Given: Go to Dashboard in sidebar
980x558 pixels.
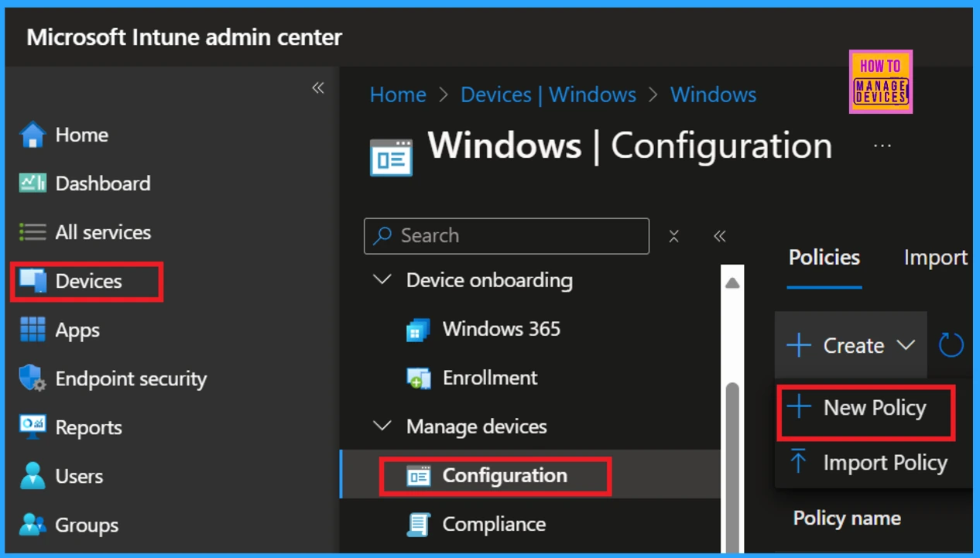Looking at the screenshot, I should (x=103, y=183).
